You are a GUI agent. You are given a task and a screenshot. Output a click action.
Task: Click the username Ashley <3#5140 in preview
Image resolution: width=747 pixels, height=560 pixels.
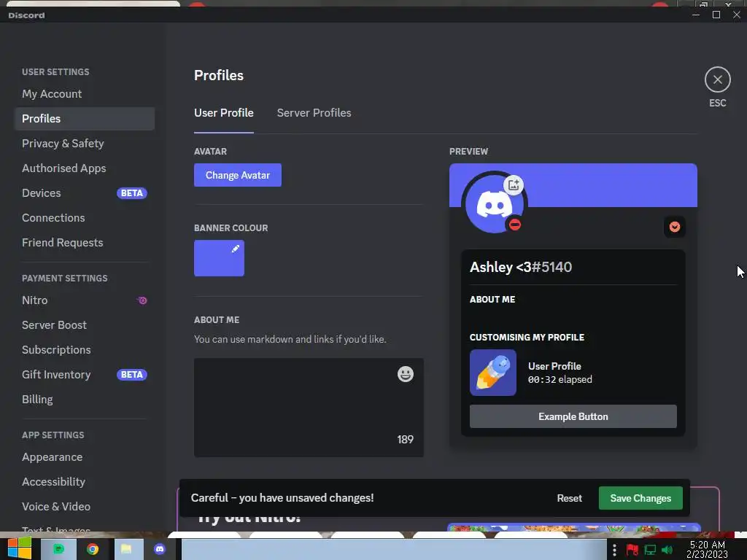[x=521, y=267]
